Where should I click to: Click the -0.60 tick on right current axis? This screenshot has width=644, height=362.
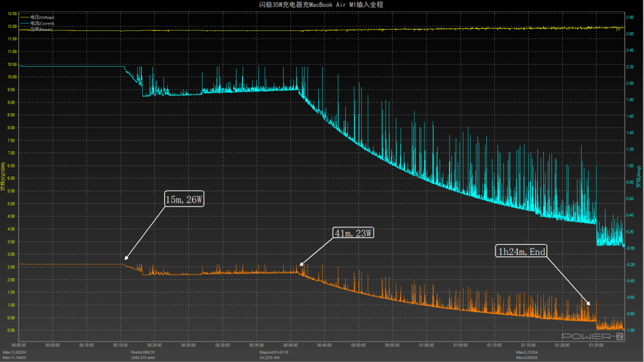630,297
